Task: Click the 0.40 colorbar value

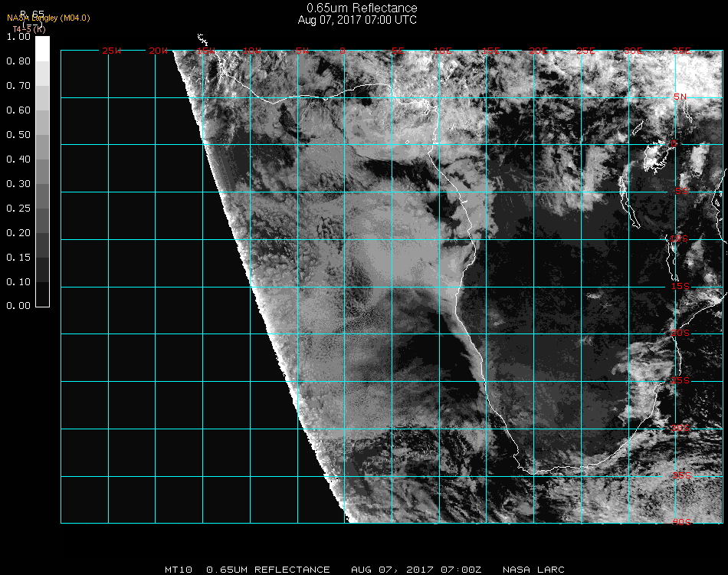Action: pyautogui.click(x=18, y=159)
